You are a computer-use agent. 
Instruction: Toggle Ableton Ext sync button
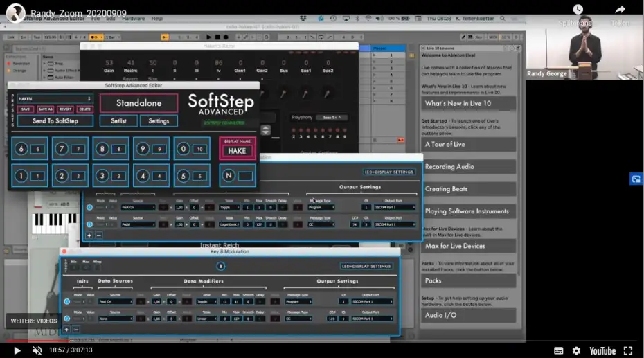pyautogui.click(x=24, y=37)
